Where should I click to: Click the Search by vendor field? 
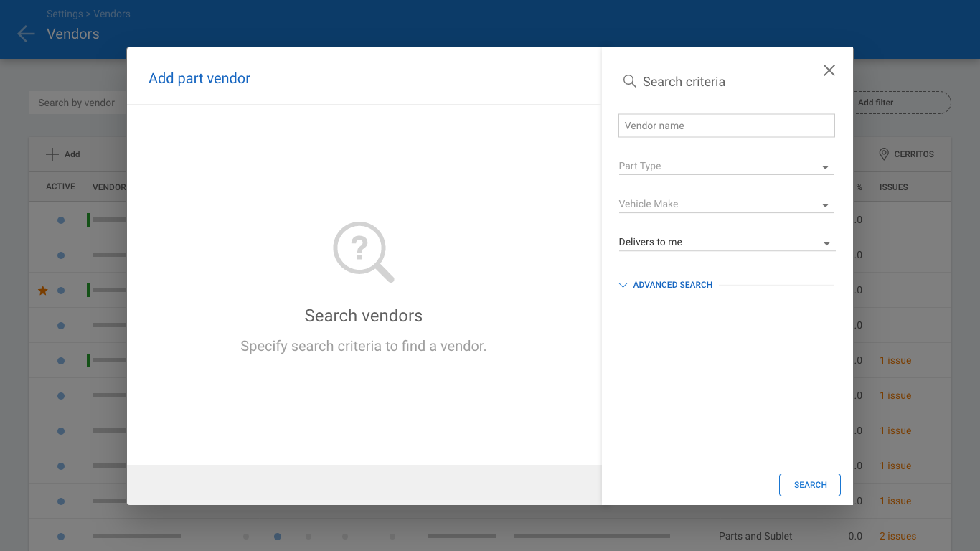77,103
